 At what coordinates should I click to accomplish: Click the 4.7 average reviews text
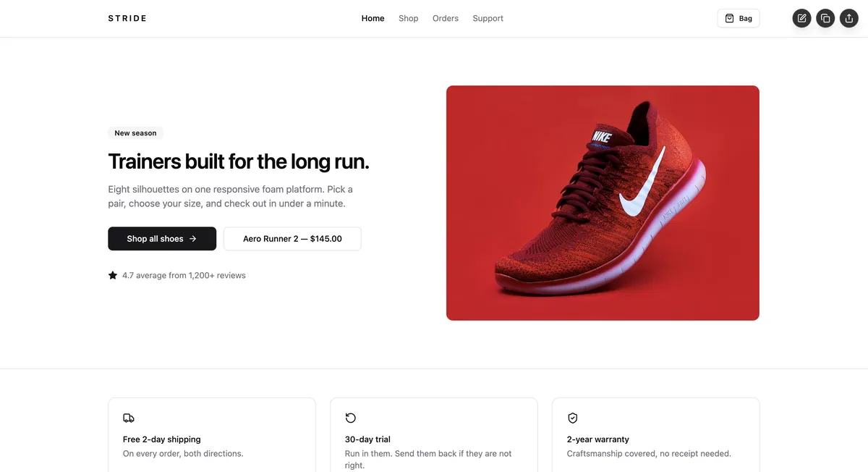click(x=184, y=275)
